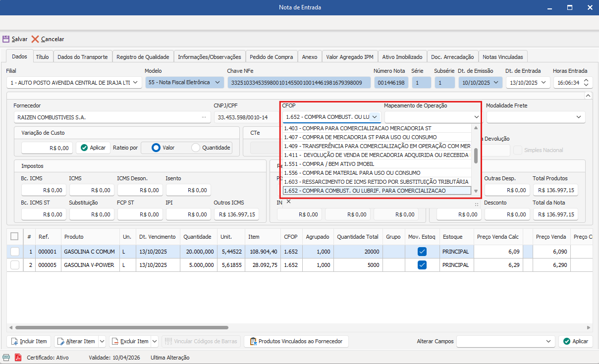Click the Fornecedor ellipsis lookup button
Image resolution: width=599 pixels, height=364 pixels.
204,117
